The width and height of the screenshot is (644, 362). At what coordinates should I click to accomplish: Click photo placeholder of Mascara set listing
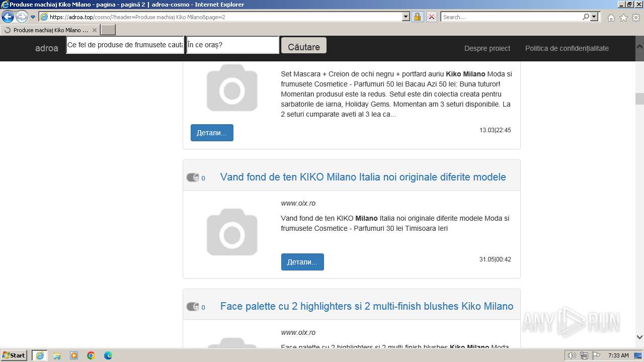click(232, 88)
